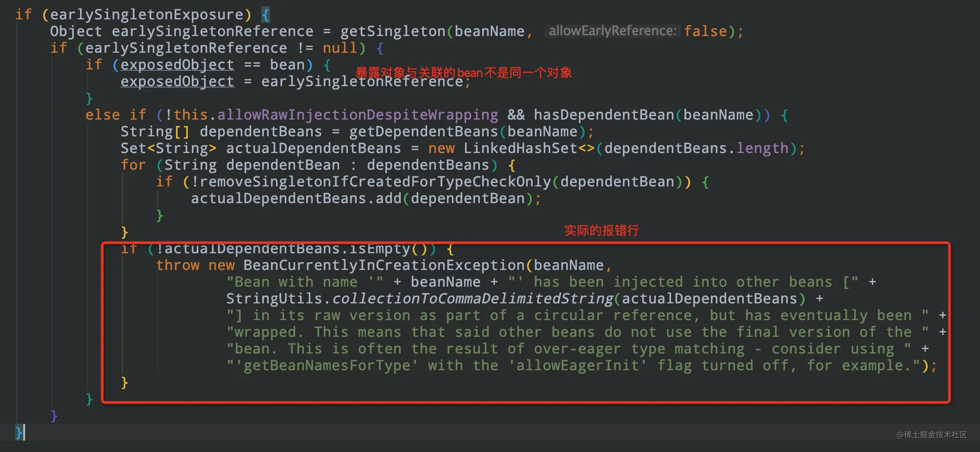980x452 pixels.
Task: Click the 'new' keyword before LinkedHashSet
Action: (x=441, y=148)
